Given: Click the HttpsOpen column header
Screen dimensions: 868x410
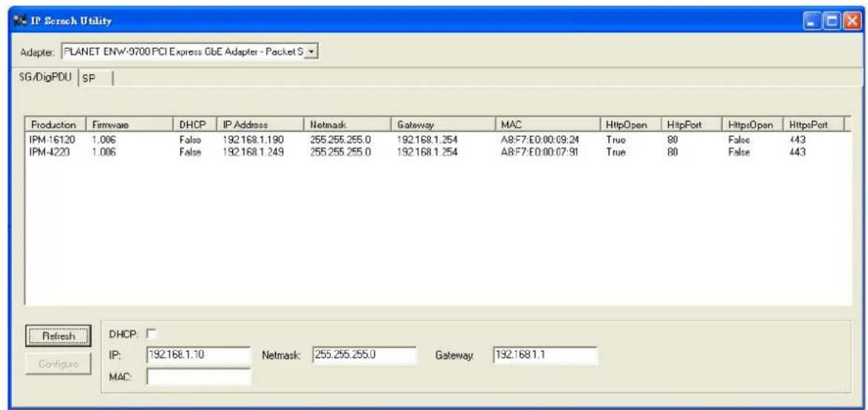Looking at the screenshot, I should pos(753,123).
